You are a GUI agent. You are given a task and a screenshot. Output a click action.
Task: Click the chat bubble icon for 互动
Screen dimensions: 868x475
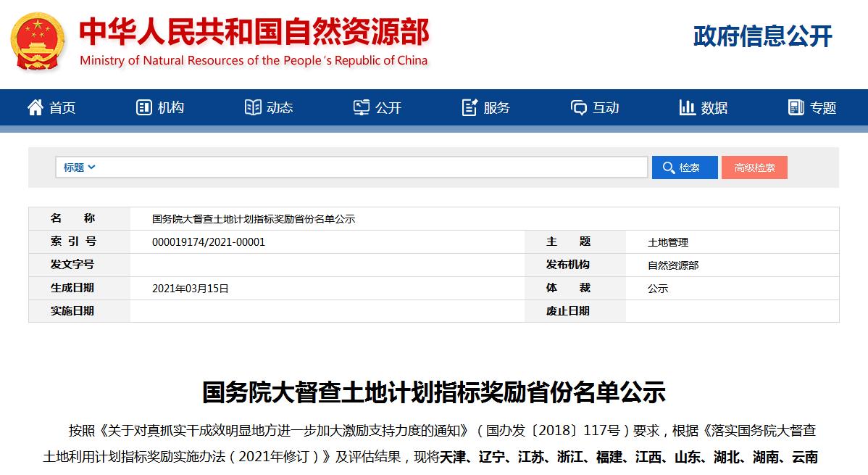coord(579,107)
